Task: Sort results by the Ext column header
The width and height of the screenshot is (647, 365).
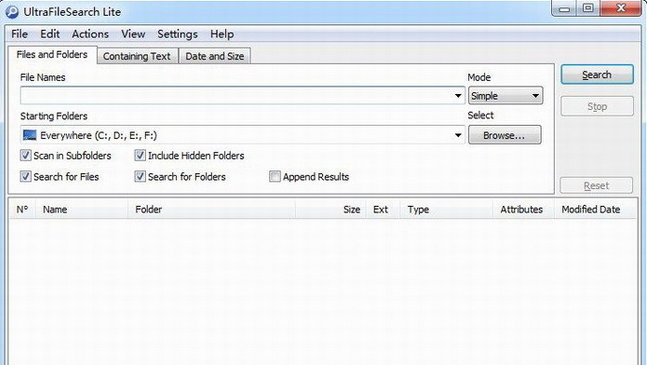Action: 383,210
